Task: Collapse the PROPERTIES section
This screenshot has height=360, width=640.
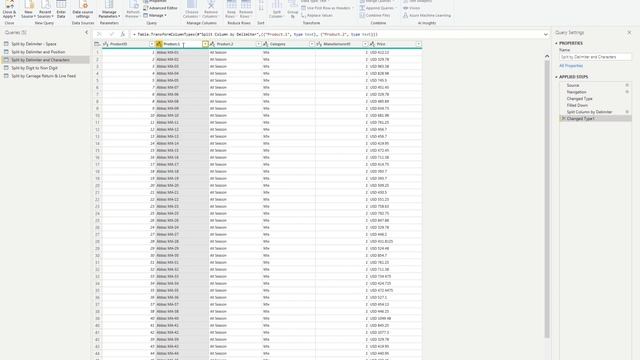Action: coord(556,43)
